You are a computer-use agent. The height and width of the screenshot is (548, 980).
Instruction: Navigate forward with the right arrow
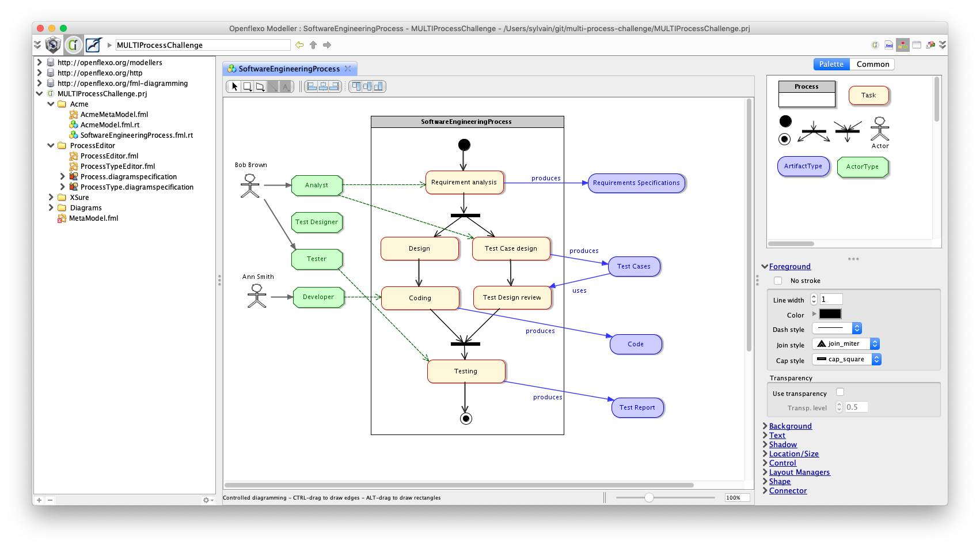[327, 45]
